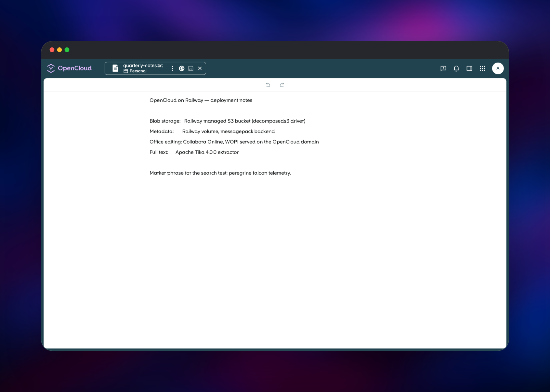Image resolution: width=550 pixels, height=392 pixels.
Task: Open the feedback icon in header
Action: tap(443, 69)
